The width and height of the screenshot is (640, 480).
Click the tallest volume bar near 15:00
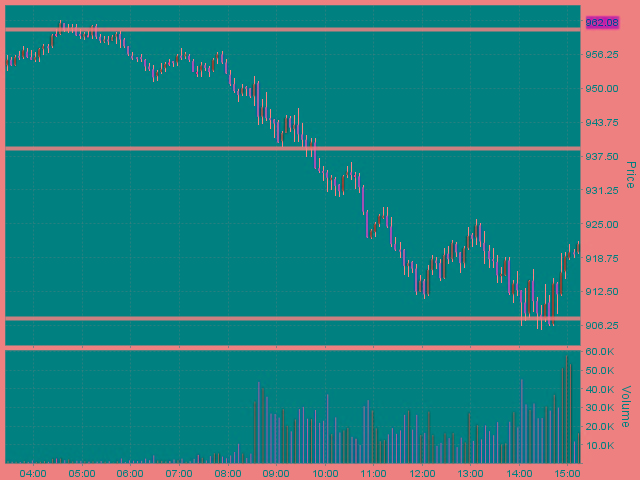pos(567,409)
